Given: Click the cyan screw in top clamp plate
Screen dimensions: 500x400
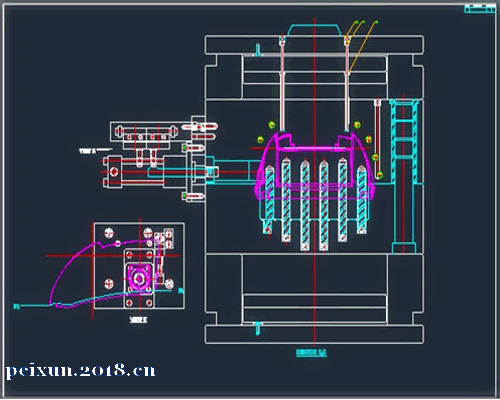Looking at the screenshot, I should click(x=258, y=50).
